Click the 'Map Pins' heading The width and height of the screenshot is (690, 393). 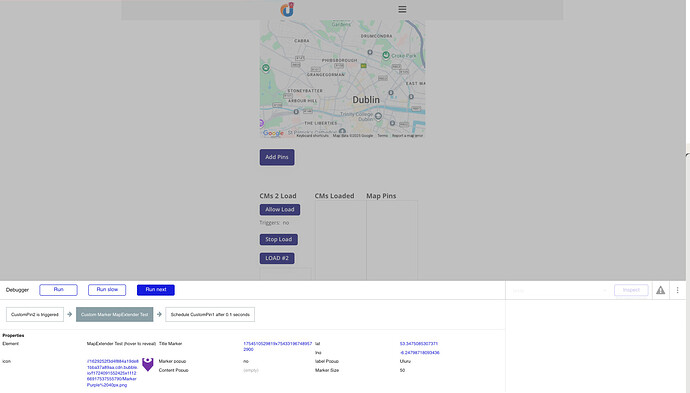pyautogui.click(x=381, y=196)
